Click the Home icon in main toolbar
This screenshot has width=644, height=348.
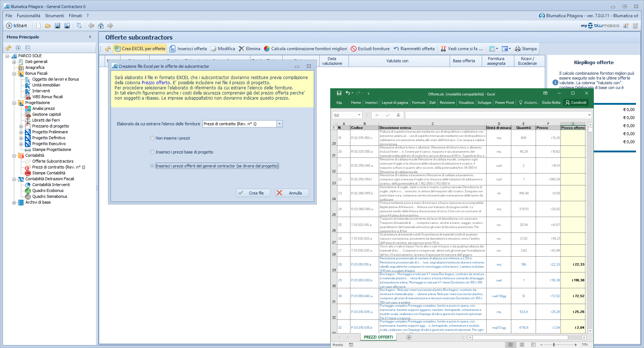click(101, 26)
